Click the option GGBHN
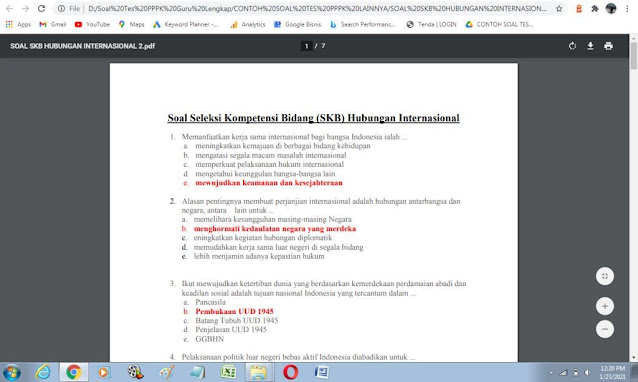The image size is (638, 382). [x=209, y=339]
